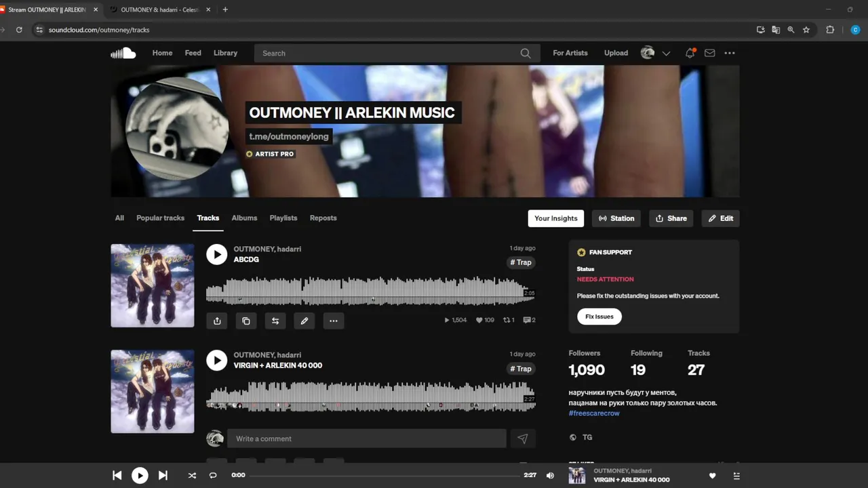Open the #Trap tag on ABCDG
This screenshot has height=488, width=868.
[521, 262]
